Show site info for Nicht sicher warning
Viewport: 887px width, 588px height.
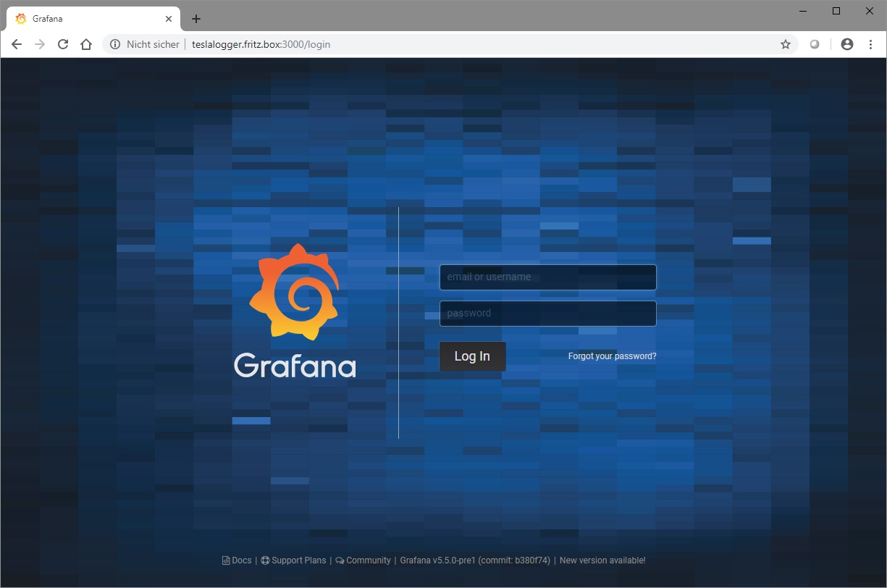[x=115, y=44]
